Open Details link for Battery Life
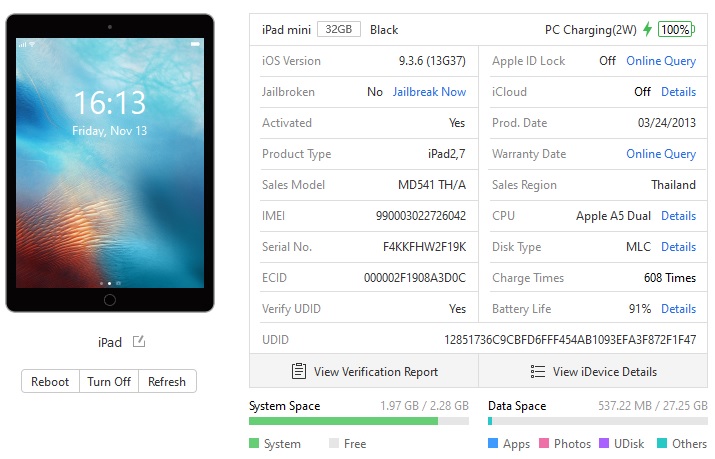 (679, 309)
